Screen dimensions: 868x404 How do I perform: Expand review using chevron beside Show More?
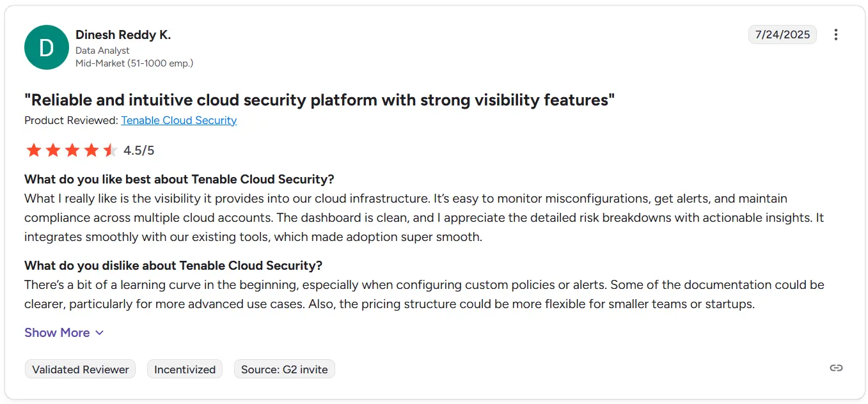[99, 333]
